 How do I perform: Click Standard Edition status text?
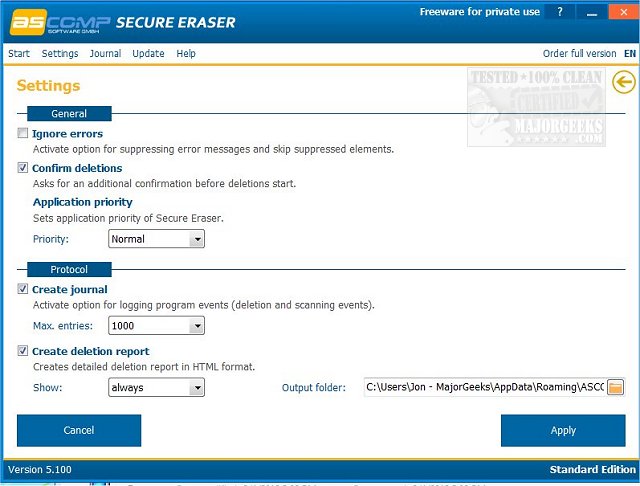coord(593,470)
